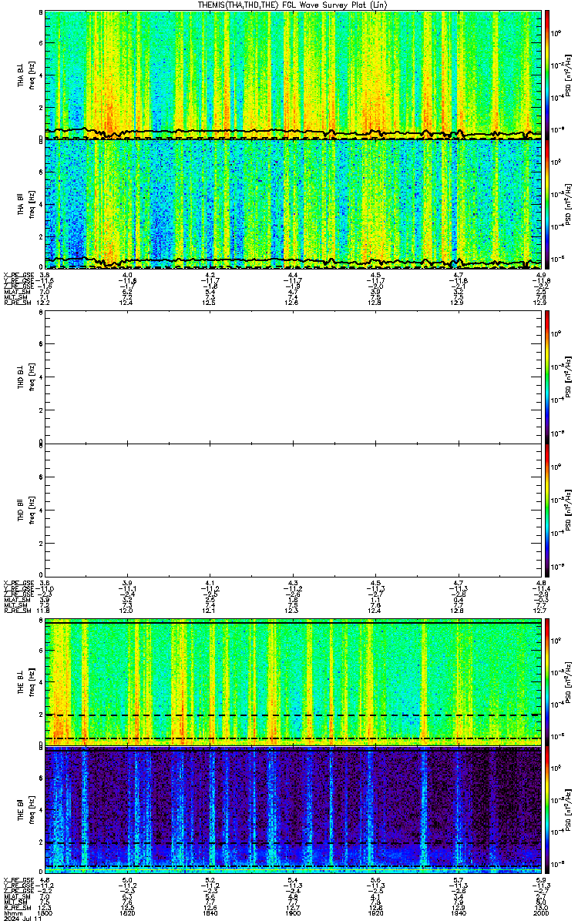Click the 'THA B∥ freq [Hz]' axis label
Screen dimensions: 578x924
click(x=26, y=204)
